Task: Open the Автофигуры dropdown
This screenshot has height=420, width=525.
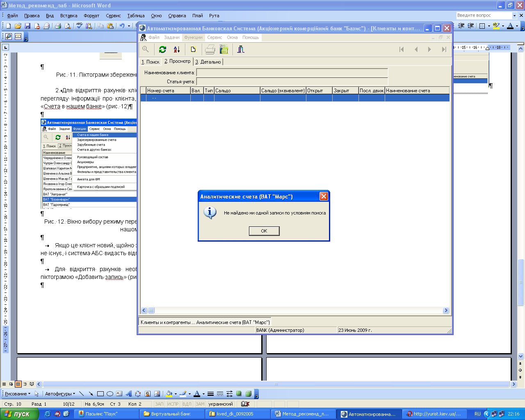Action: (x=60, y=394)
